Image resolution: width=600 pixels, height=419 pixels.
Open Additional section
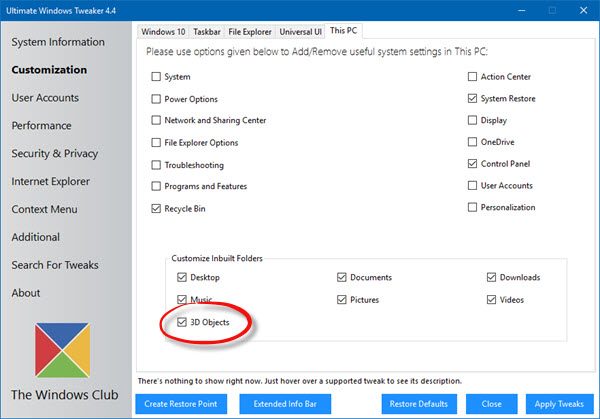pos(36,237)
